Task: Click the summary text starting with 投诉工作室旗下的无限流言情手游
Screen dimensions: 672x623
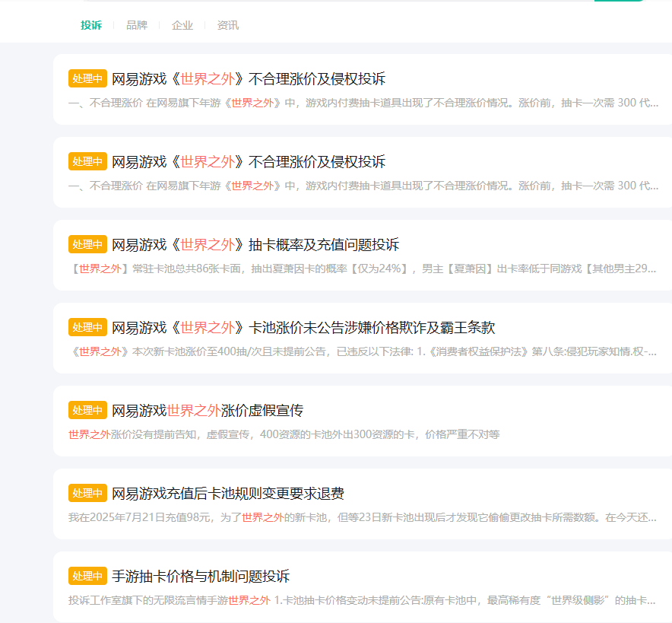Action: coord(362,600)
